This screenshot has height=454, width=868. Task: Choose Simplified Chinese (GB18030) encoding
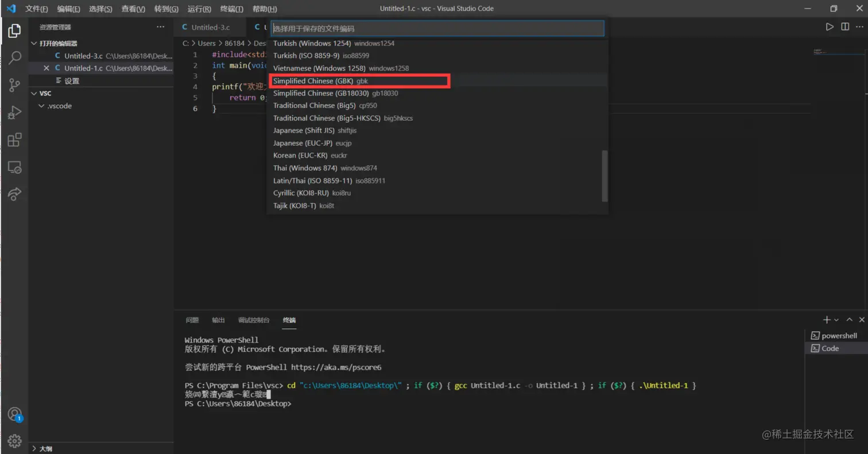tap(437, 93)
